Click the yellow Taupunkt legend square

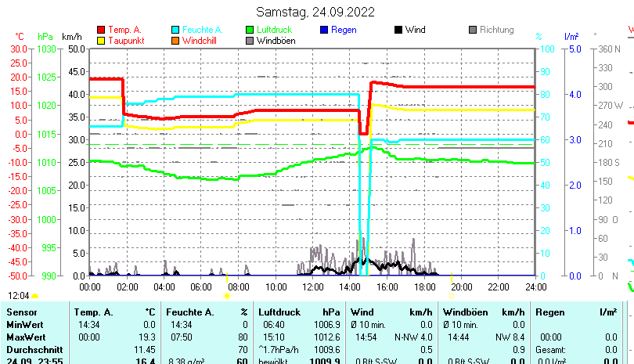[x=100, y=41]
